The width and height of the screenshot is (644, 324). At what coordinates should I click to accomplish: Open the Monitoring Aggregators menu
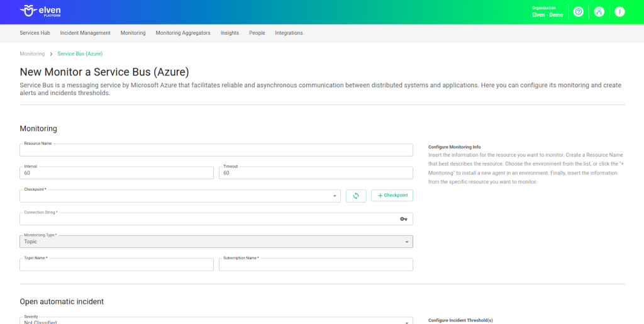coord(183,33)
